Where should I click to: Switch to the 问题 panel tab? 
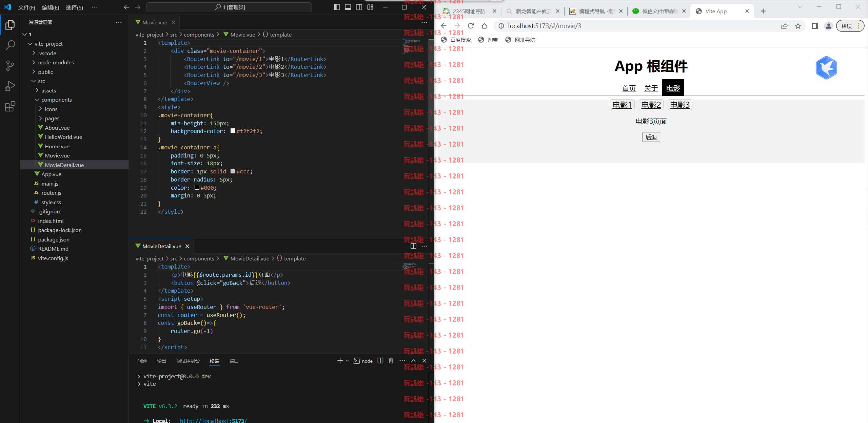(142, 361)
